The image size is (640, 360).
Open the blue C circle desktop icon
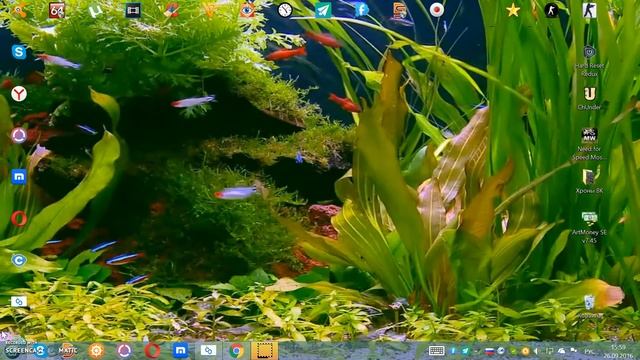19,260
